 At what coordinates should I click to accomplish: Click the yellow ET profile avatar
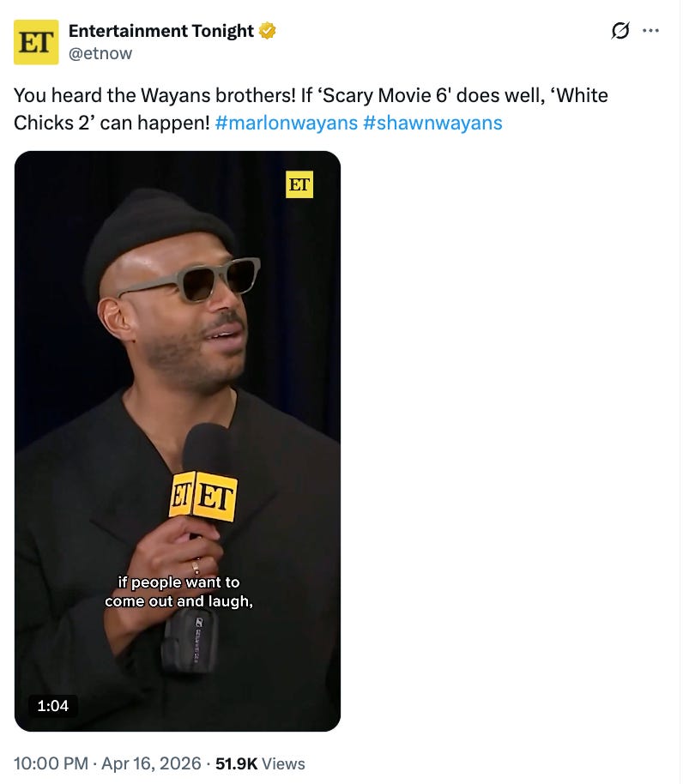(36, 43)
